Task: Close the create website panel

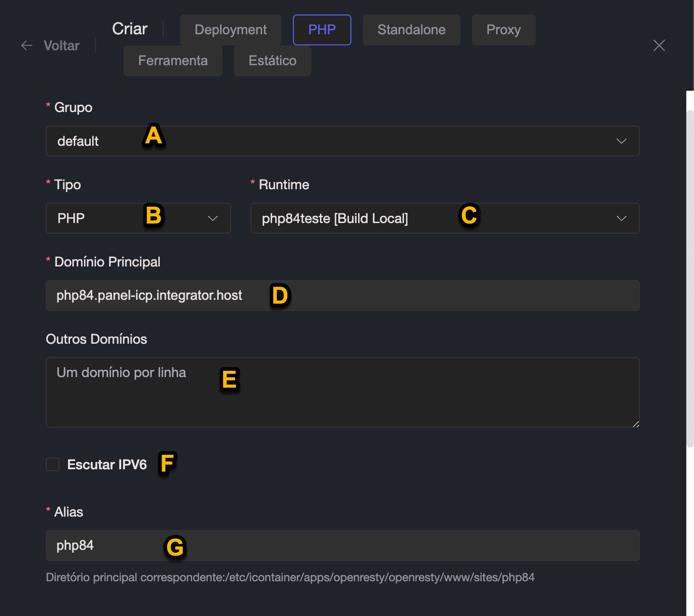Action: coord(659,45)
